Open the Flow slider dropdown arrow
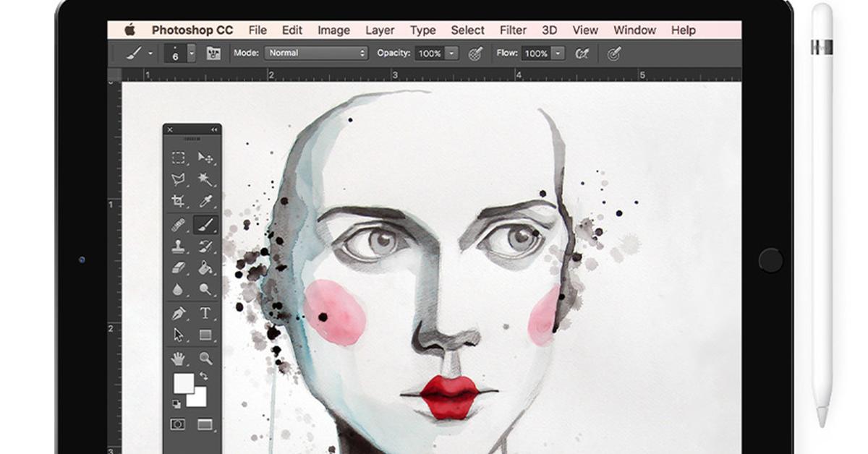The height and width of the screenshot is (454, 868). point(558,53)
